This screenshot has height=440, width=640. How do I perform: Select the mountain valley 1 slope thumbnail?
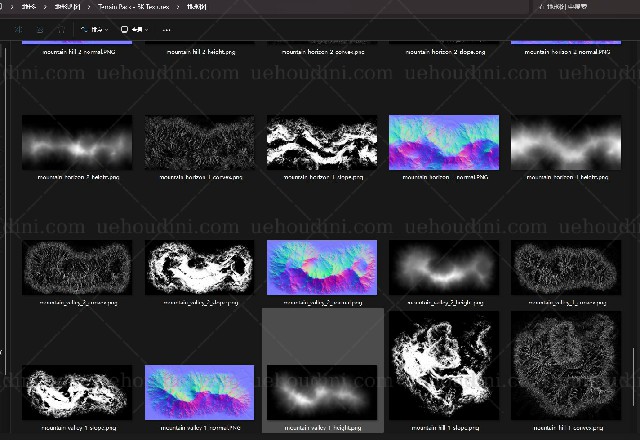pyautogui.click(x=77, y=392)
